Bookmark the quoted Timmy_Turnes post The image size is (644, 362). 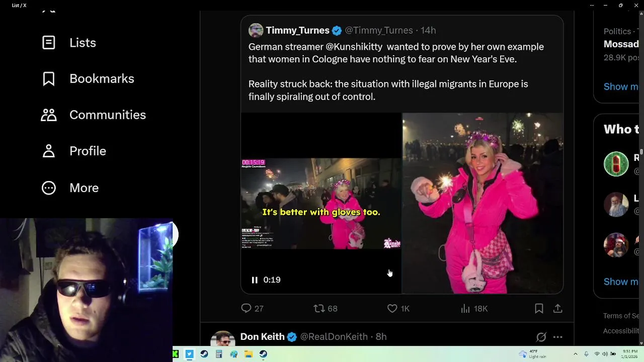[x=539, y=308]
